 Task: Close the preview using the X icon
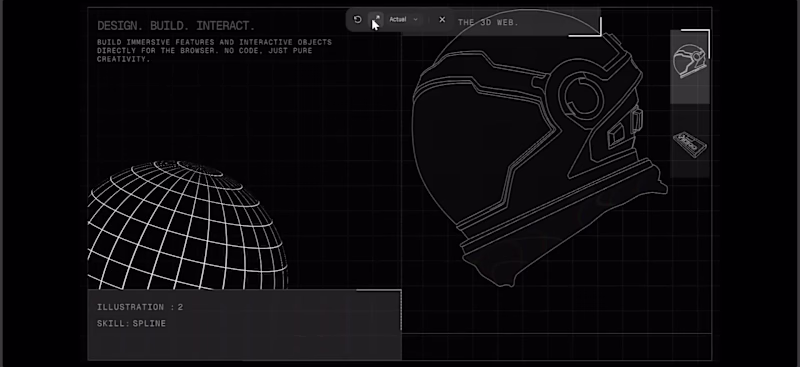[442, 19]
